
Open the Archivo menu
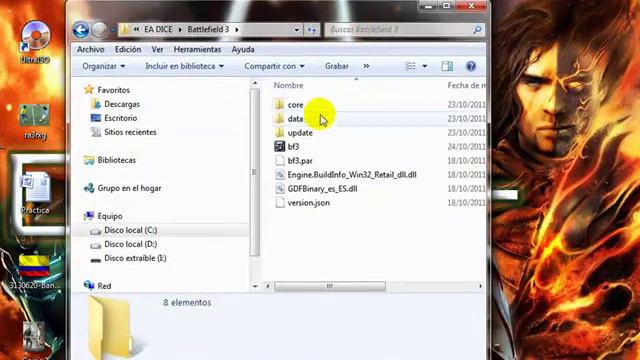(91, 49)
